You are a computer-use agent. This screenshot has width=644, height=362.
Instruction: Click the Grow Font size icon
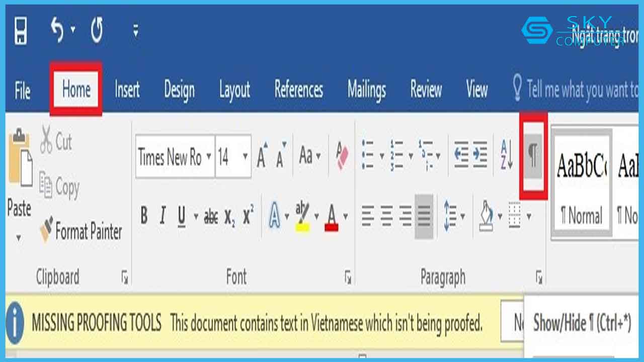pyautogui.click(x=262, y=156)
